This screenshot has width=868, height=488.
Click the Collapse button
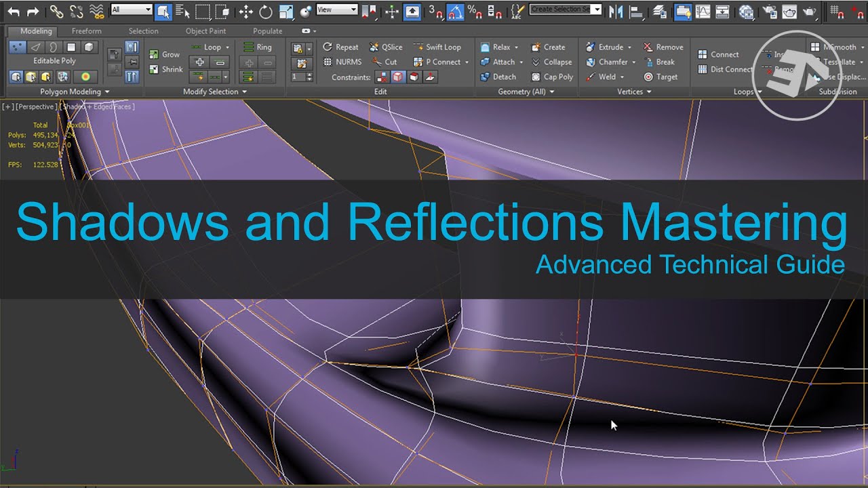click(551, 62)
